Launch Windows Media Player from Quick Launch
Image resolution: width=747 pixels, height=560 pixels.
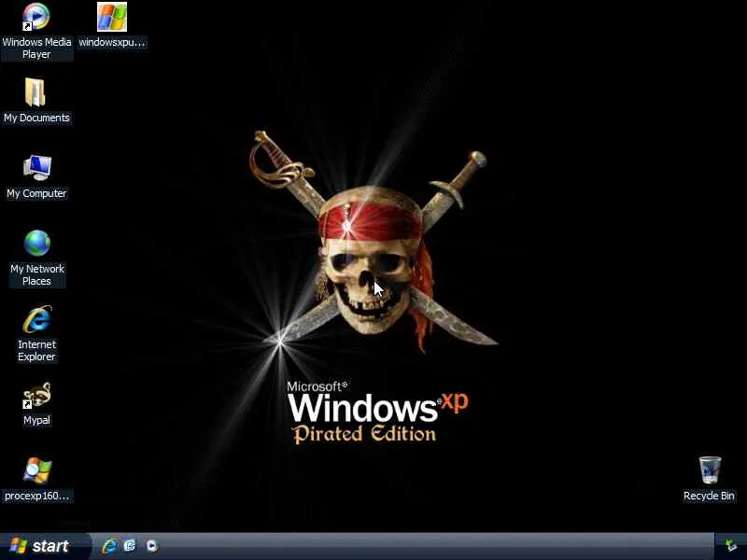[151, 546]
